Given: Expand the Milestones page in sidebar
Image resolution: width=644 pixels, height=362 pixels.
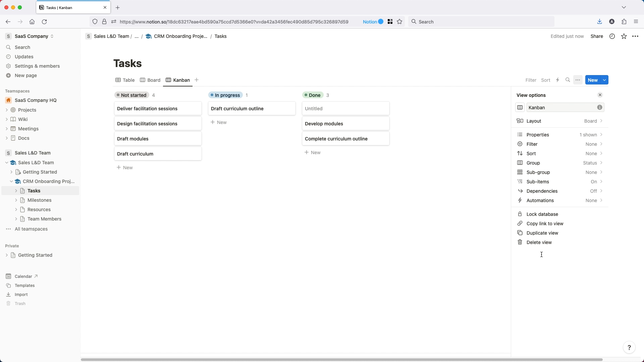Looking at the screenshot, I should pos(16,200).
